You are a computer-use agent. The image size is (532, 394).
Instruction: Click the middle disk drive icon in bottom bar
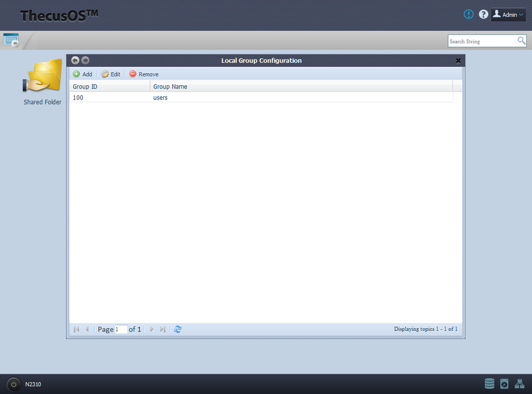tap(504, 383)
